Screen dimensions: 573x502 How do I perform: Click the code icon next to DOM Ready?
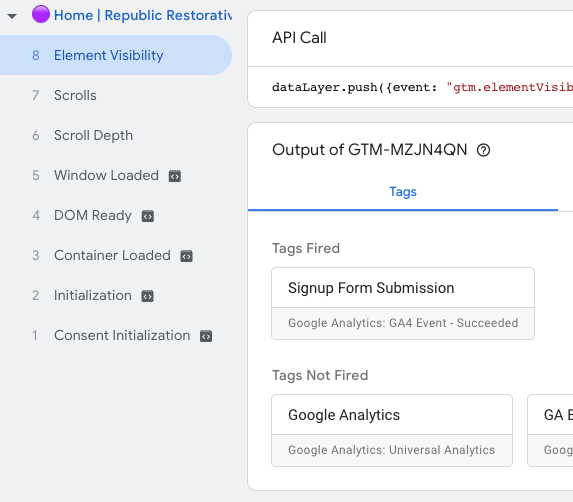[x=148, y=216]
